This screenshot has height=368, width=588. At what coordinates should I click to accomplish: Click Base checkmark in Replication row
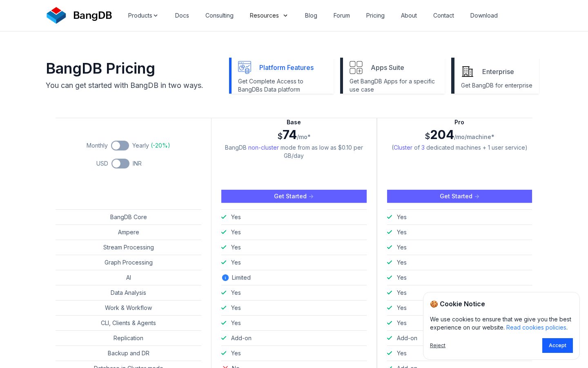coord(224,338)
